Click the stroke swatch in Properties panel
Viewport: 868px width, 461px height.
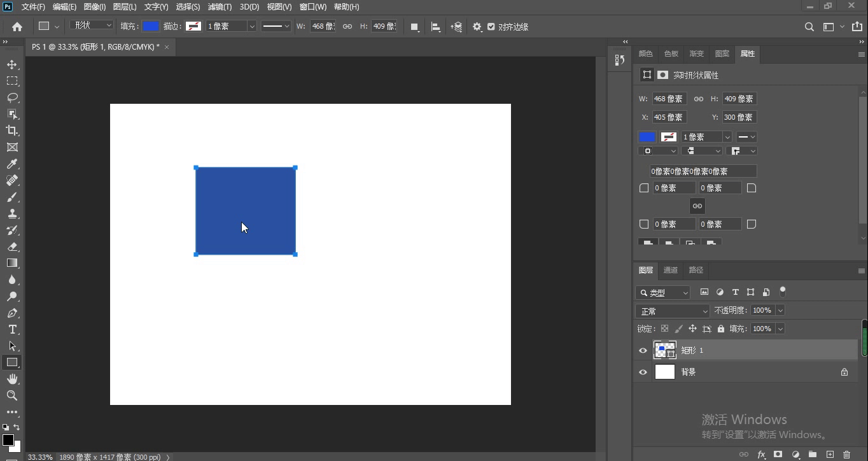[x=669, y=137]
